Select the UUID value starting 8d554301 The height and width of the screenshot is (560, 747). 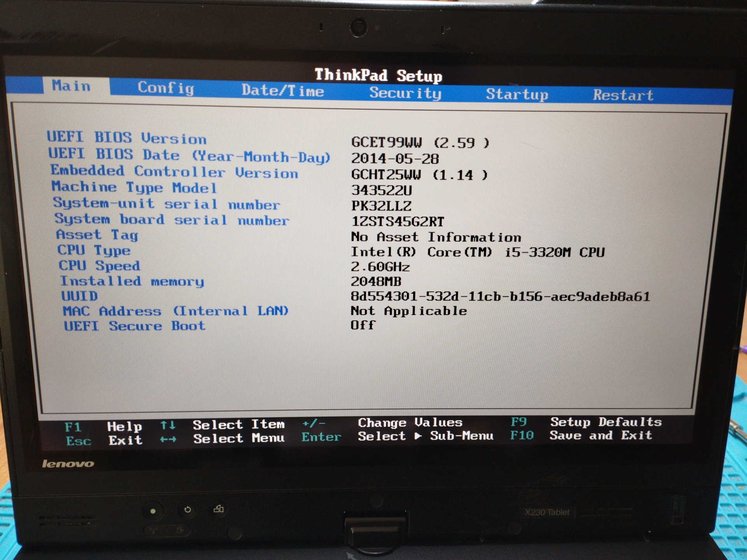[x=500, y=297]
